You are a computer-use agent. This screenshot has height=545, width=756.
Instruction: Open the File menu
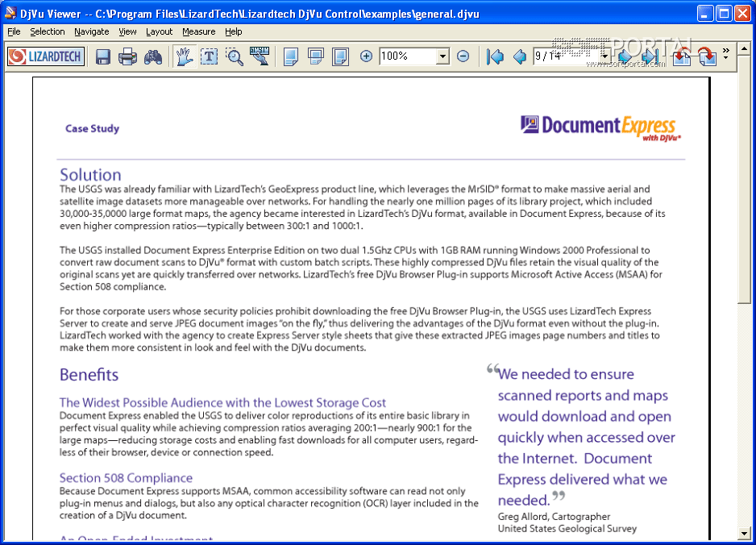click(14, 31)
